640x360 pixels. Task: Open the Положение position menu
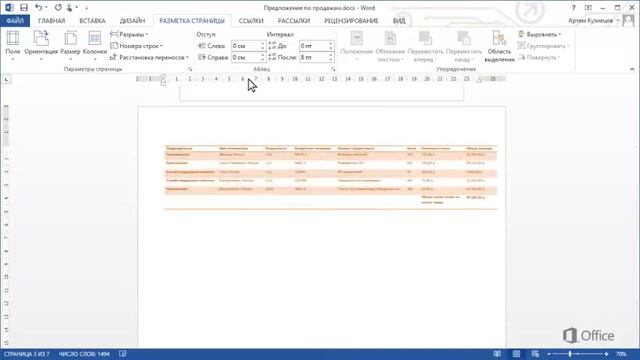click(x=357, y=46)
